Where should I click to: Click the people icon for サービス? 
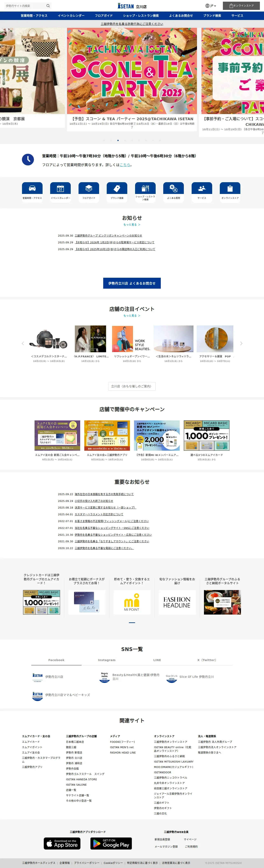(202, 188)
